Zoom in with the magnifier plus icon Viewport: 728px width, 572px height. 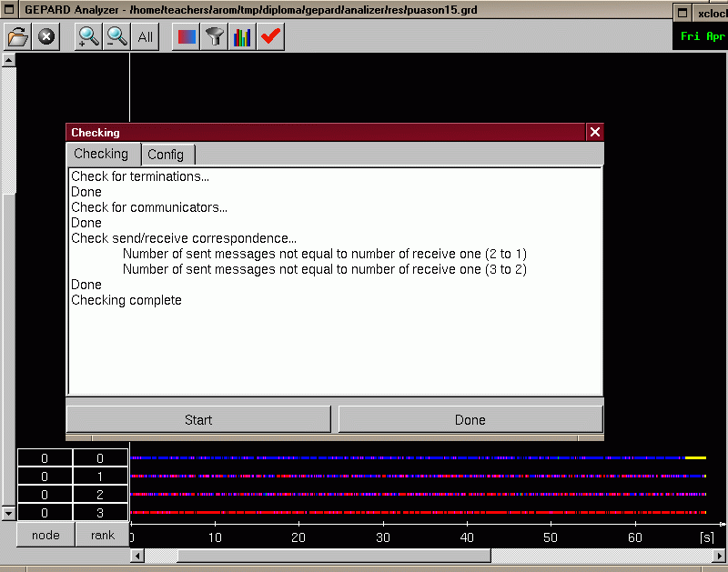(x=88, y=37)
